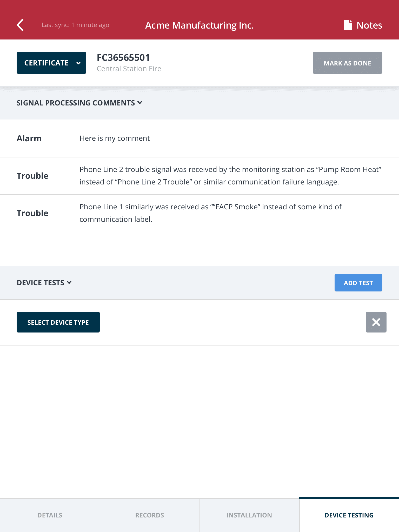This screenshot has height=532, width=399.
Task: Switch to the Installation tab
Action: coord(249,515)
